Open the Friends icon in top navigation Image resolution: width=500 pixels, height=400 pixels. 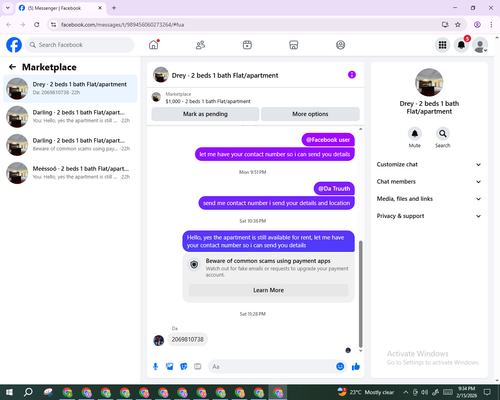(x=200, y=45)
